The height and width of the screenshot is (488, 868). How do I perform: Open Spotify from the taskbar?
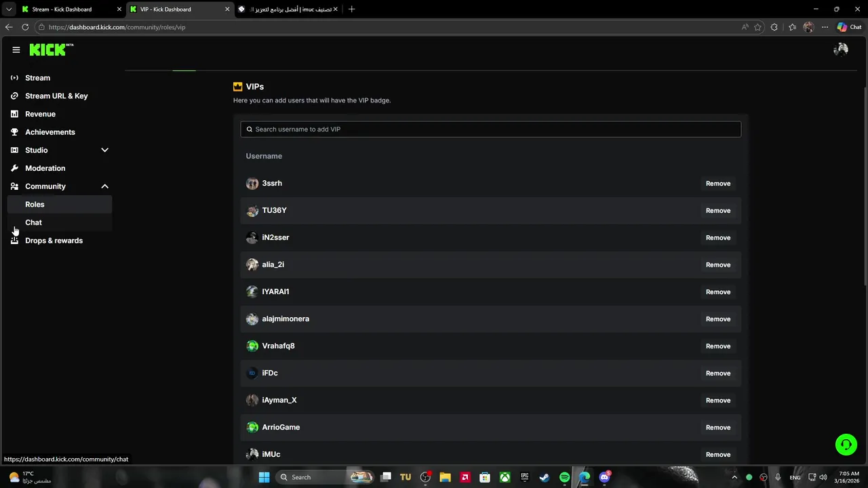(564, 477)
